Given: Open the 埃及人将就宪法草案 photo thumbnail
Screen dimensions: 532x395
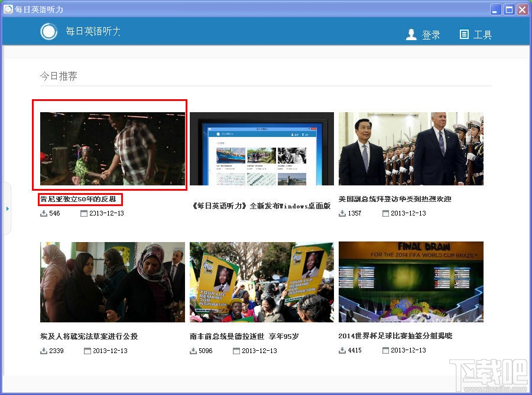Looking at the screenshot, I should coord(113,282).
